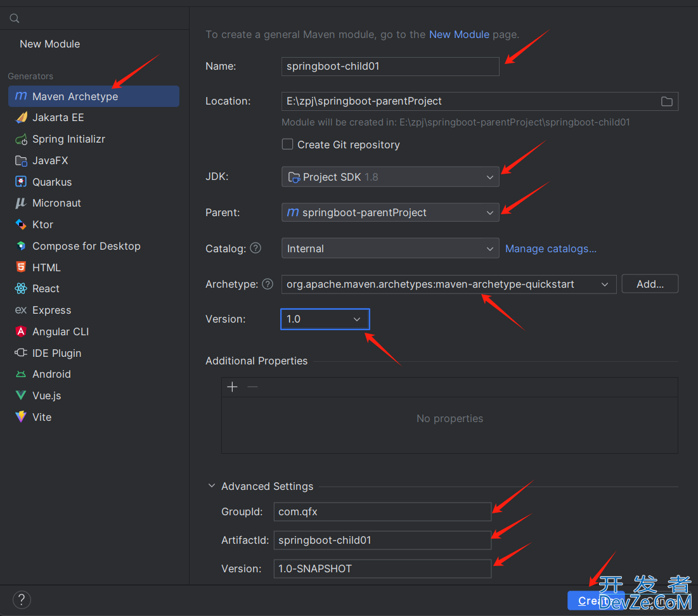Click the Vue.js logo icon
The height and width of the screenshot is (616, 698).
point(21,395)
